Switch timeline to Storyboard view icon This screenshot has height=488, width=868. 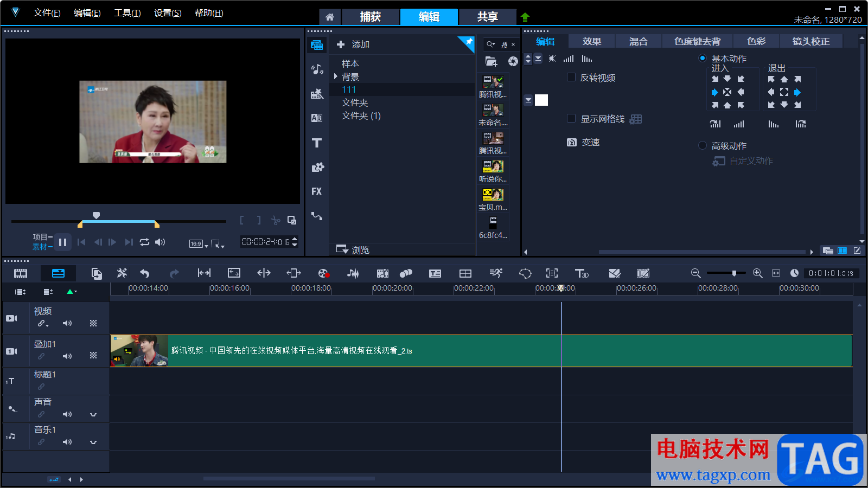point(21,273)
